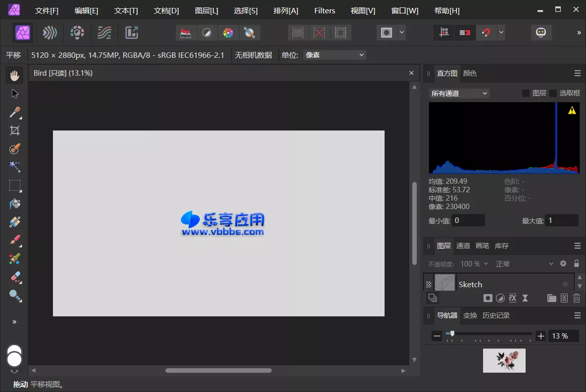Screen dimensions: 586x392
Task: Click the histogram warning icon
Action: point(572,110)
